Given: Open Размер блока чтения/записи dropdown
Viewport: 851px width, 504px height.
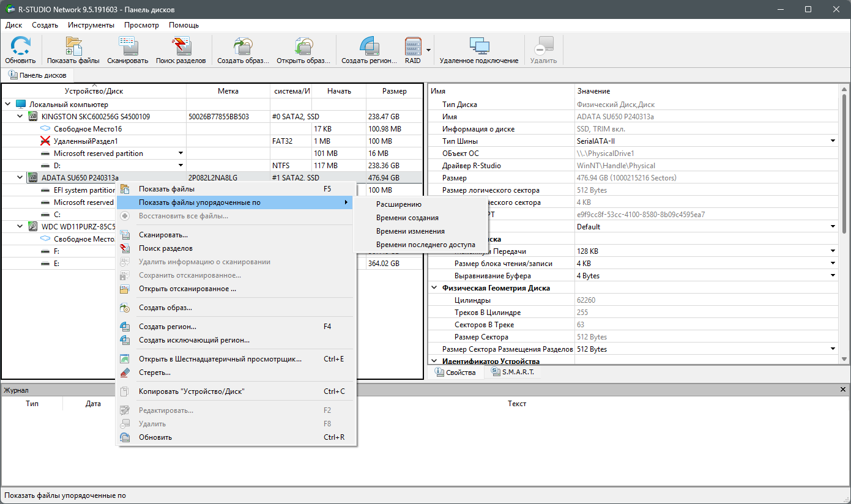Looking at the screenshot, I should (833, 264).
